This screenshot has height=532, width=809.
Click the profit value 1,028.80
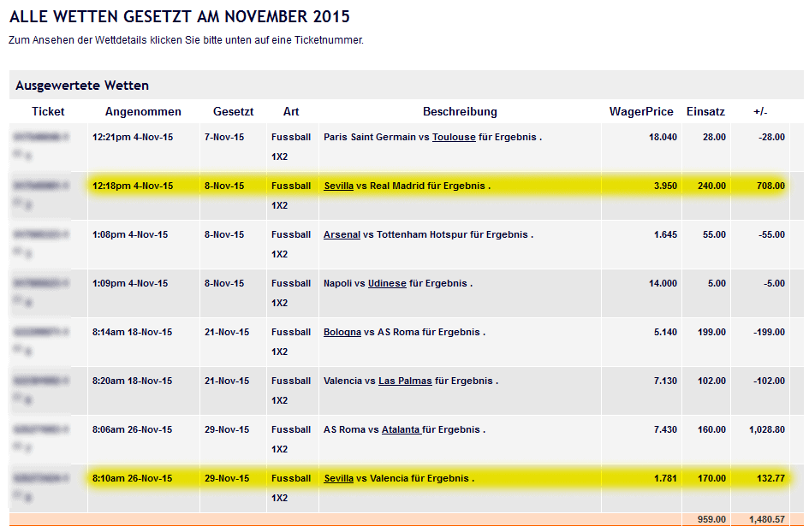coord(767,430)
